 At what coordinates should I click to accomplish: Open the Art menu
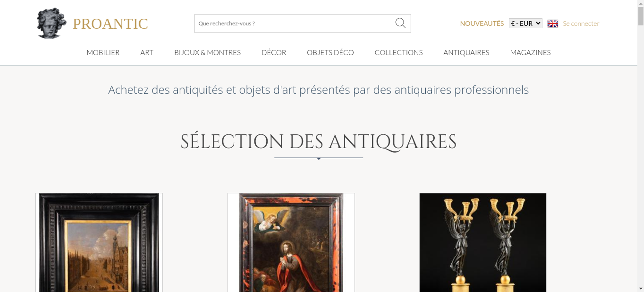coord(147,52)
